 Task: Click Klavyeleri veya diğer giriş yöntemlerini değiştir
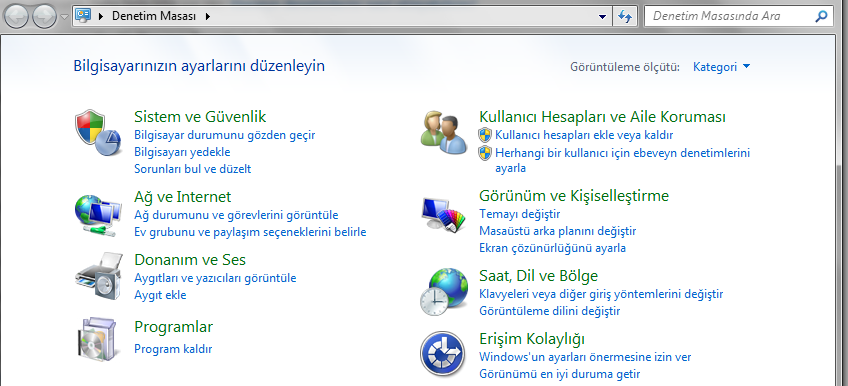tap(601, 294)
